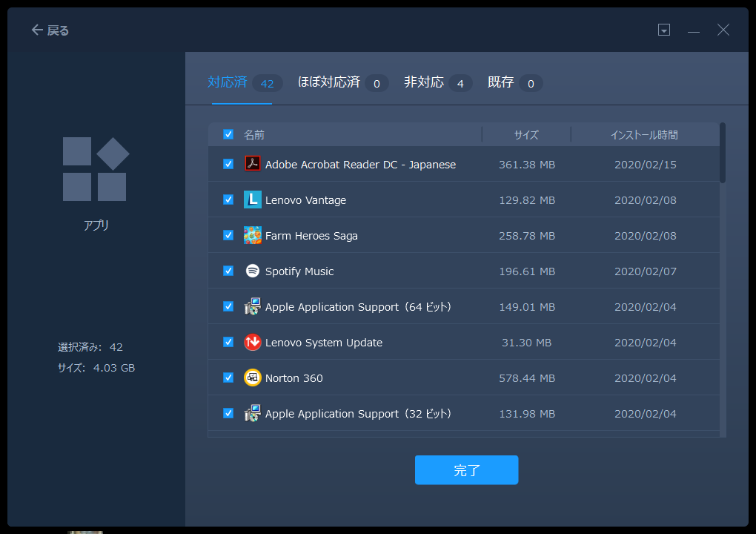Screen dimensions: 756x534
Task: Click the 2020/02/15 install date
Action: pos(645,165)
